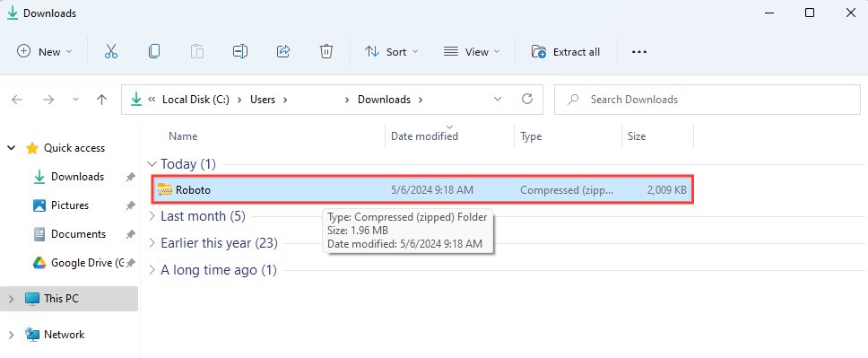The width and height of the screenshot is (868, 358).
Task: Open the View layout dropdown
Action: tap(472, 51)
